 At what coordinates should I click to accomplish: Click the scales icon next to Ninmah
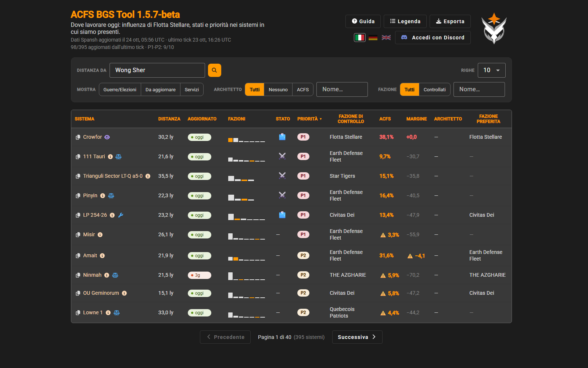(115, 275)
